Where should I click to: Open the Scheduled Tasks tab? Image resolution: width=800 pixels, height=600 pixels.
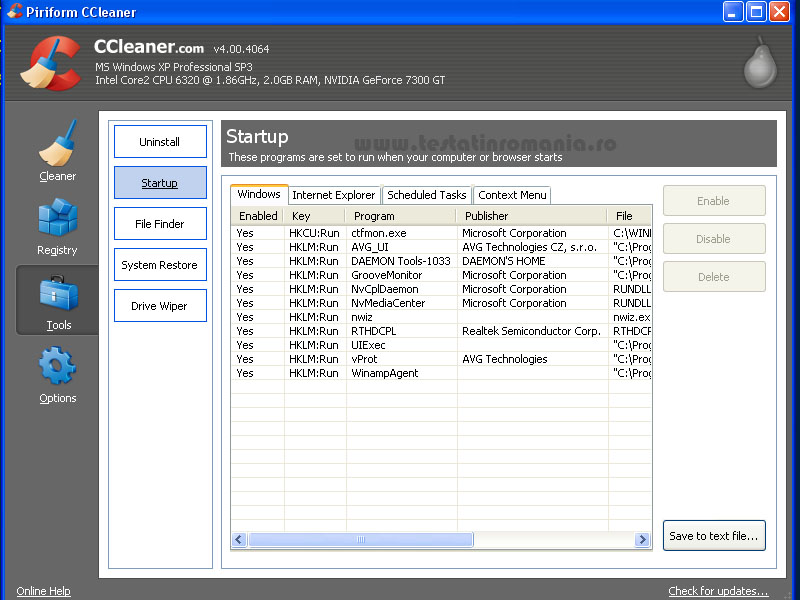tap(426, 195)
